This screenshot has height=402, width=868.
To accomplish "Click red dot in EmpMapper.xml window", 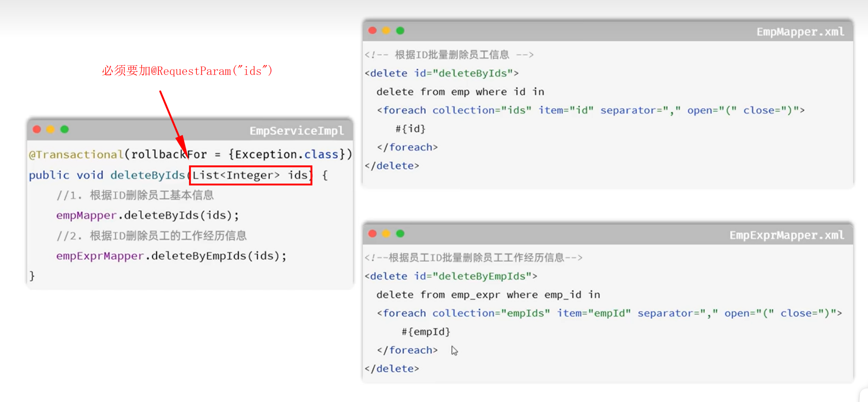I will pos(372,31).
